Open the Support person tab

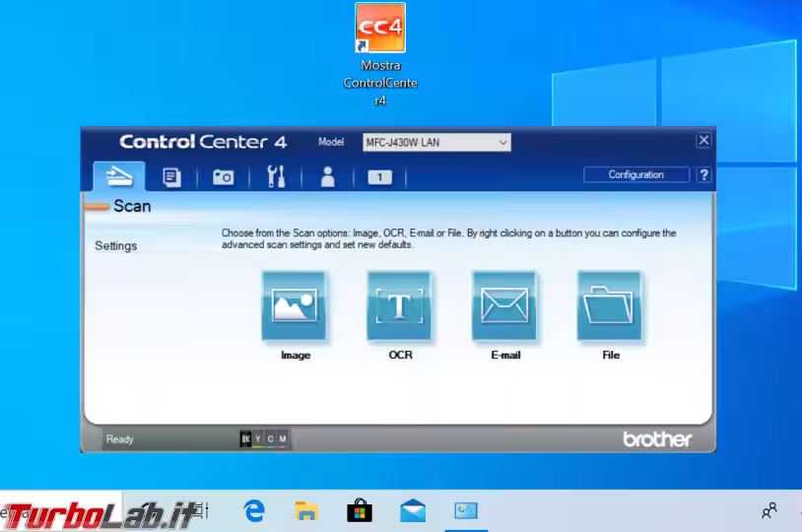pos(327,177)
